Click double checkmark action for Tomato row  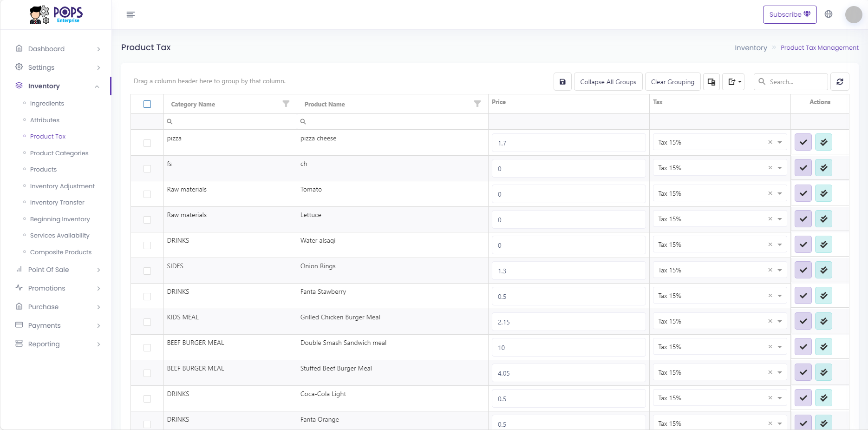[823, 193]
